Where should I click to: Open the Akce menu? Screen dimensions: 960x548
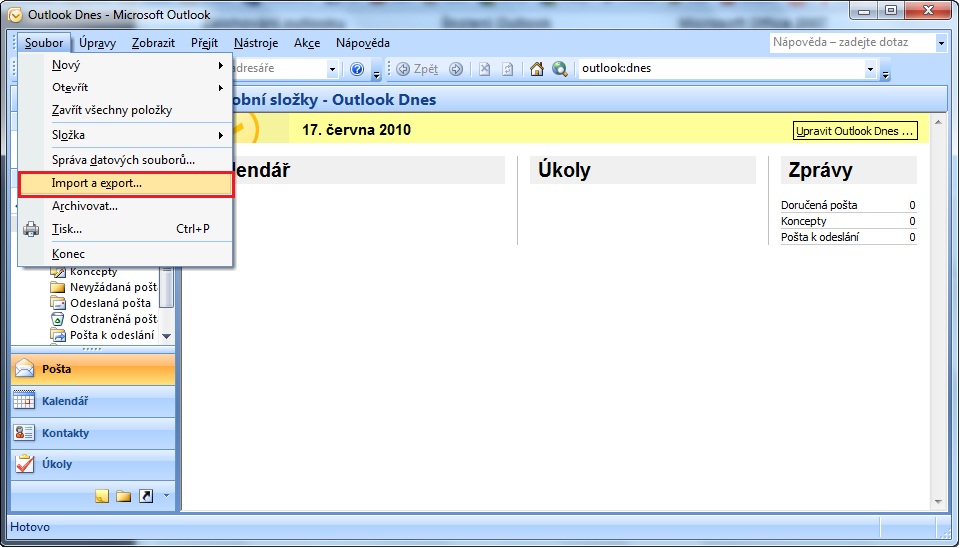pos(307,43)
